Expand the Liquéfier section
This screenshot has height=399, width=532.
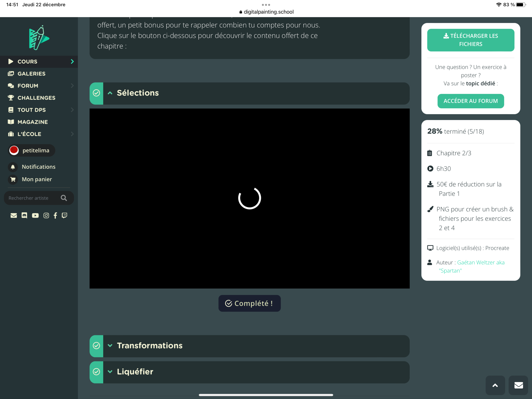(110, 372)
